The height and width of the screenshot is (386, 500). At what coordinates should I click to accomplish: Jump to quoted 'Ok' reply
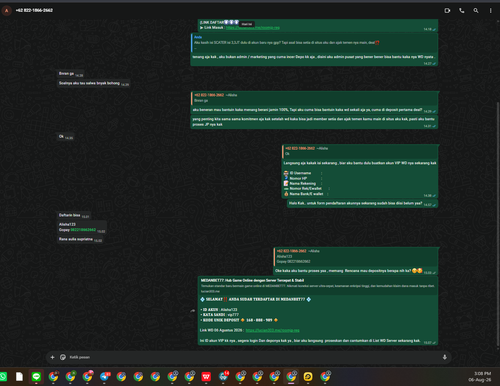(360, 151)
